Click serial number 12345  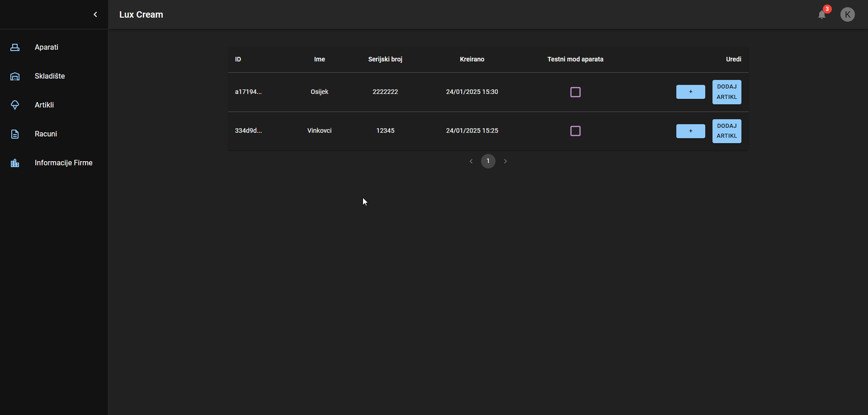385,131
